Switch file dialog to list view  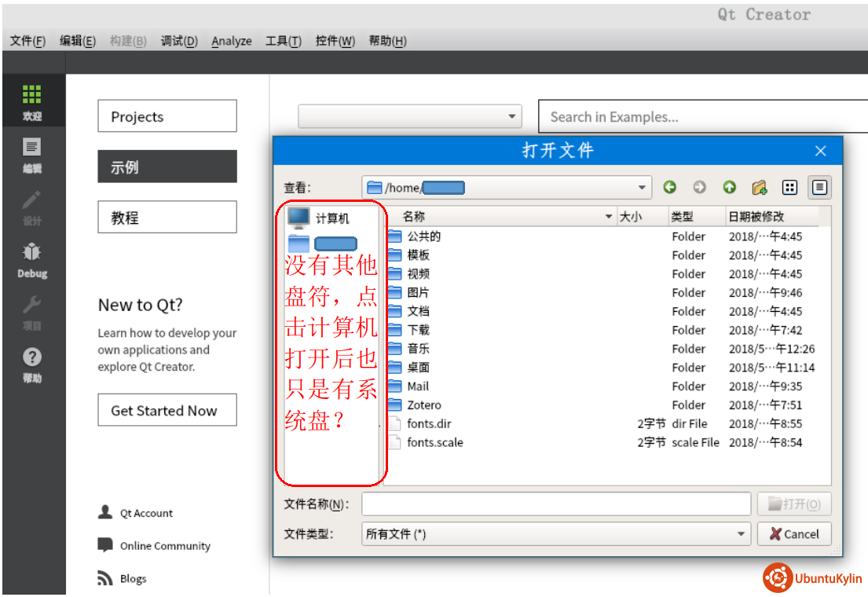click(790, 187)
